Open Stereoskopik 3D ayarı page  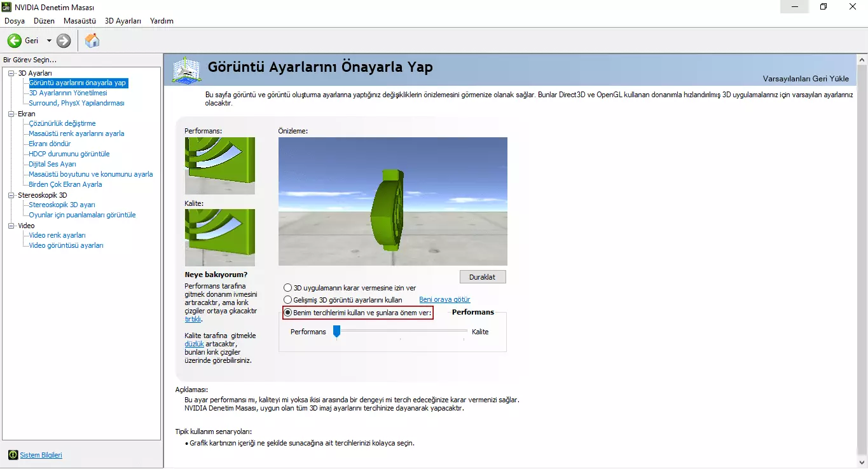[62, 205]
